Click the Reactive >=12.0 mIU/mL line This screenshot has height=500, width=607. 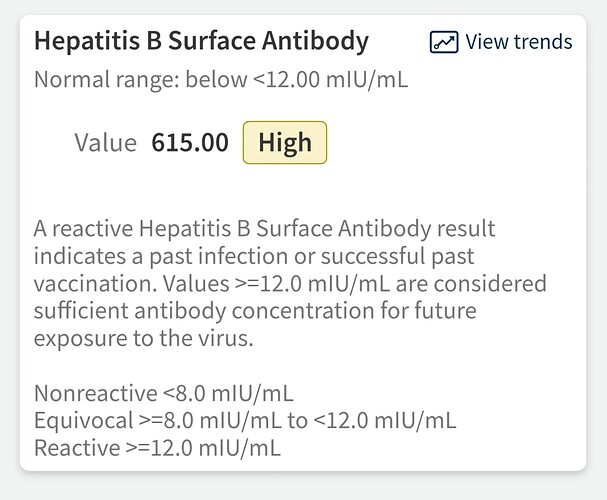(x=157, y=448)
